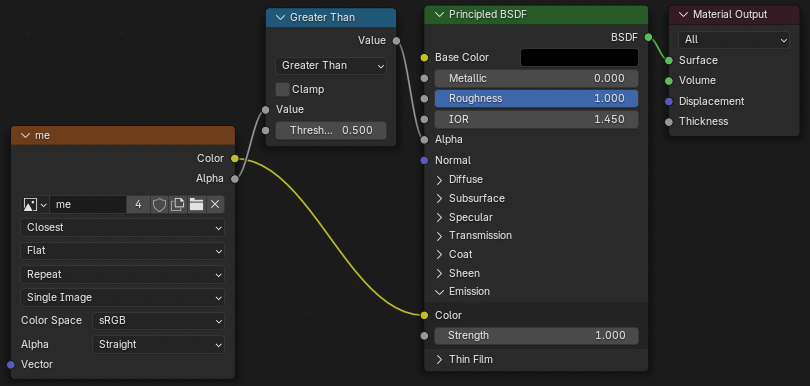Viewport: 810px width, 386px height.
Task: Collapse the me image node
Action: 25,135
